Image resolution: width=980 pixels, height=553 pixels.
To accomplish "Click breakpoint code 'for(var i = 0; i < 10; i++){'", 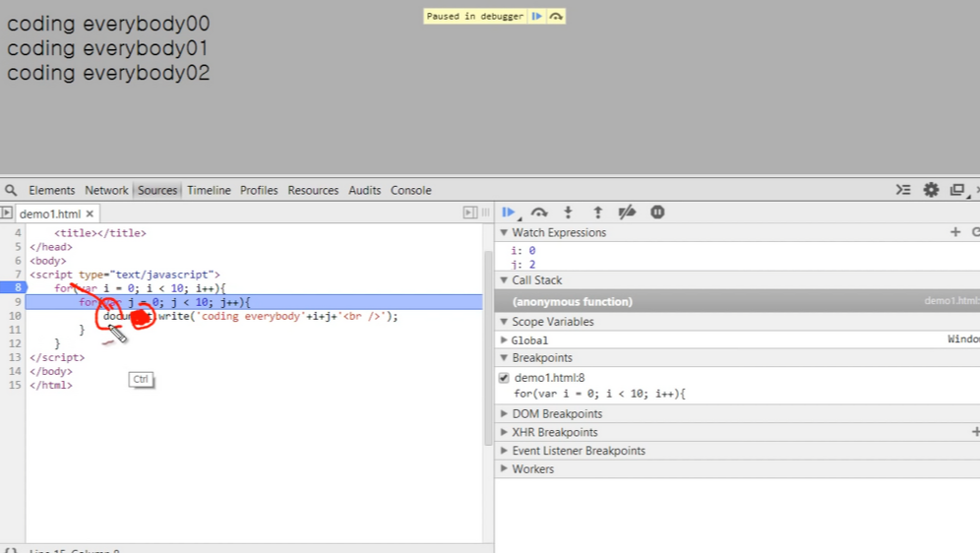I will coord(599,394).
